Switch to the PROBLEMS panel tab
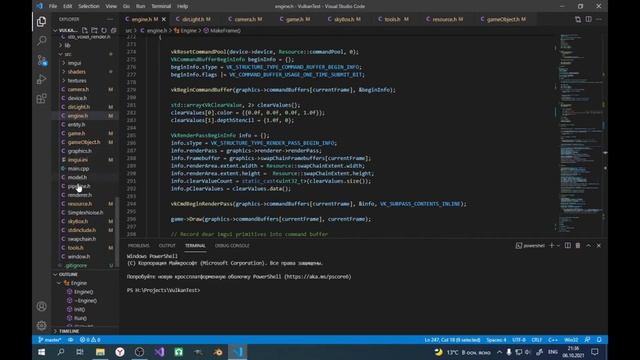This screenshot has width=640, height=360. click(138, 245)
